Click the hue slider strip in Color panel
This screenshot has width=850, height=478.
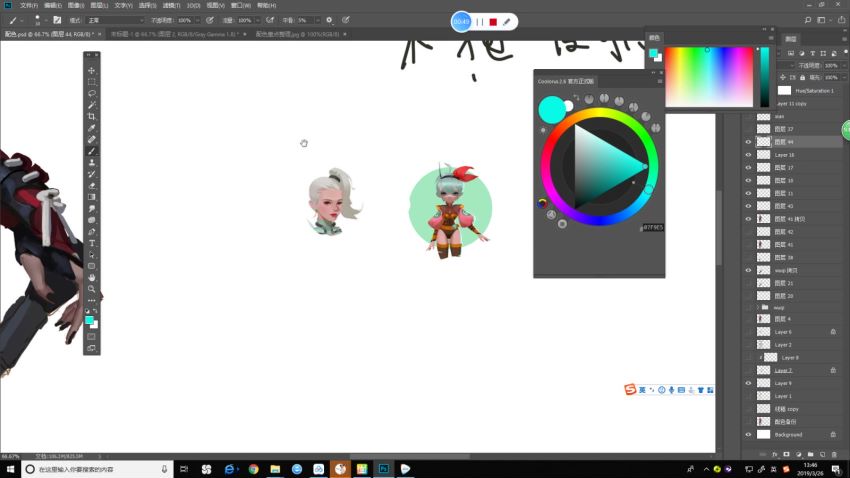pyautogui.click(x=764, y=77)
